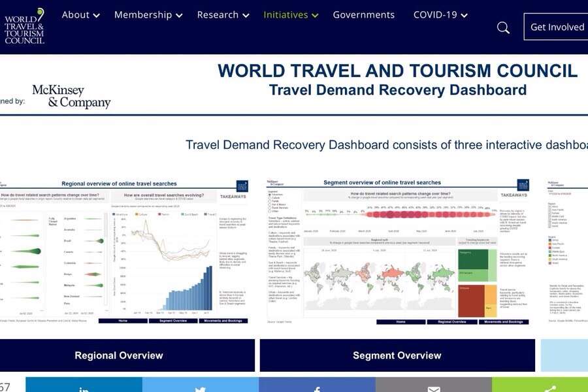The height and width of the screenshot is (392, 588).
Task: Click WTTC badge in Segment overview dashboard corner
Action: pos(523,184)
